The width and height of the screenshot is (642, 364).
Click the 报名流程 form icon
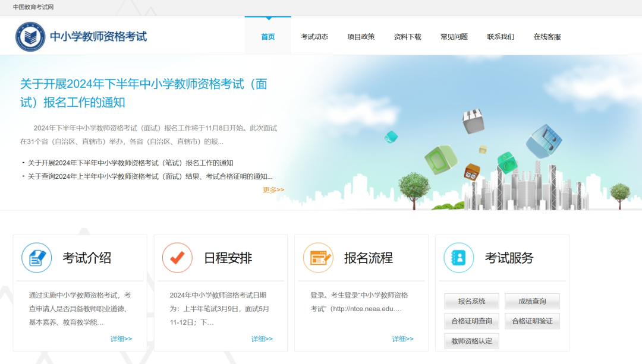pos(318,258)
